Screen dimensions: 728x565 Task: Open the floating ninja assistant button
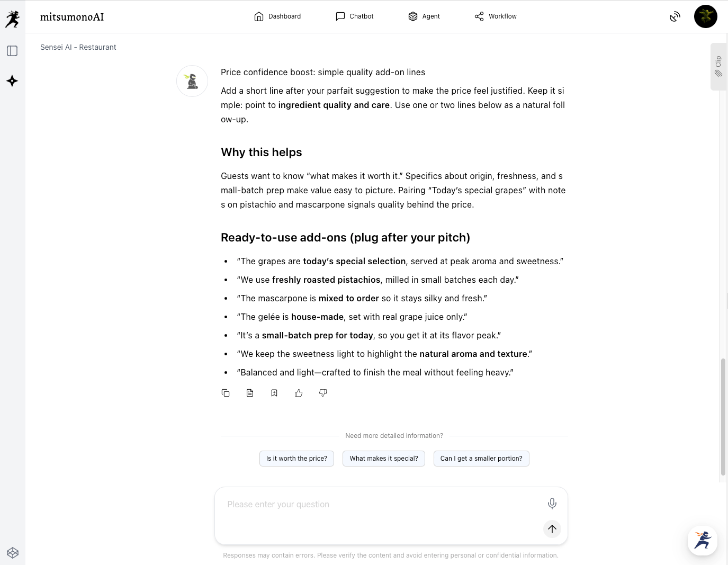pos(702,541)
